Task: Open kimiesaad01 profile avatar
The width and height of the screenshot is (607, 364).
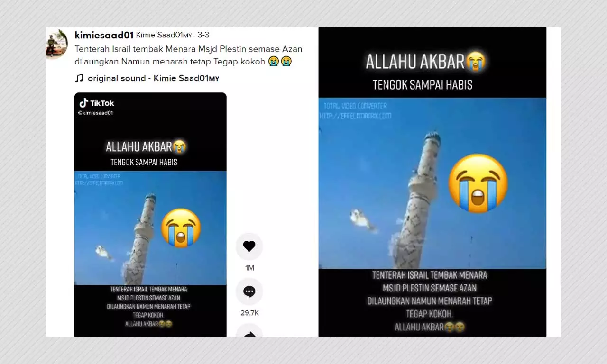Action: click(56, 44)
